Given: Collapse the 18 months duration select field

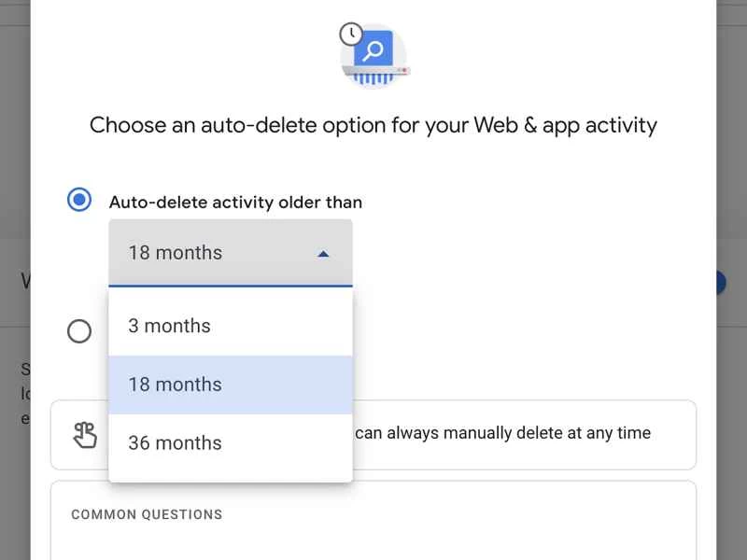Looking at the screenshot, I should point(230,253).
